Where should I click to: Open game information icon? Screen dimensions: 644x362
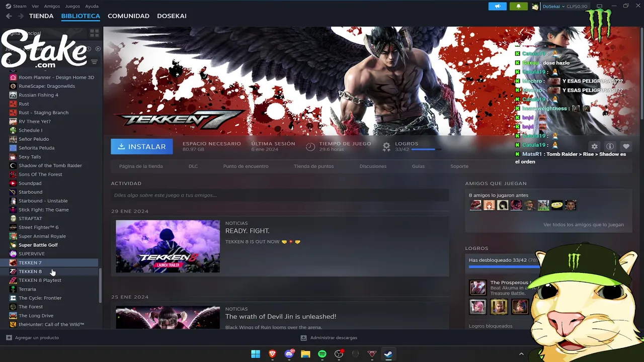click(x=610, y=146)
